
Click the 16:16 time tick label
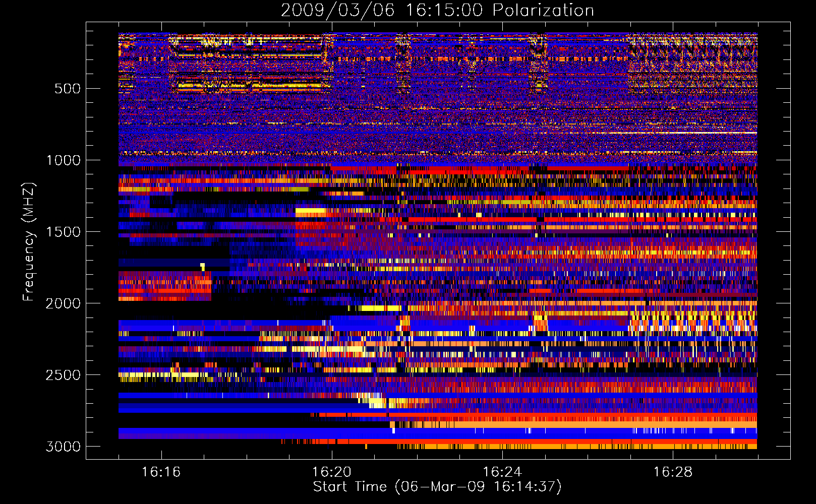point(161,472)
